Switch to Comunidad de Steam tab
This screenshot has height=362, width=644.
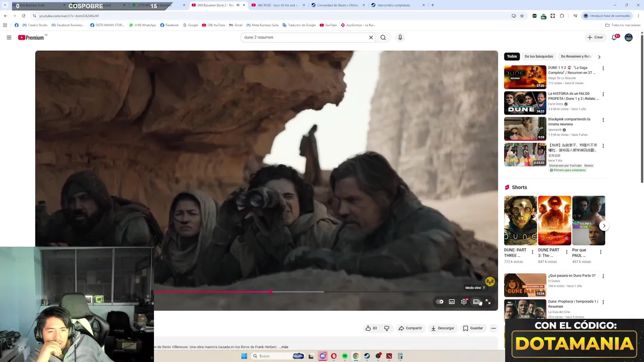(x=338, y=5)
